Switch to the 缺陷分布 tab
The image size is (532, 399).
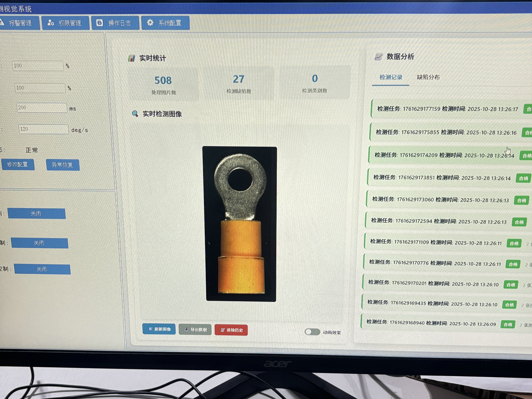[x=428, y=77]
